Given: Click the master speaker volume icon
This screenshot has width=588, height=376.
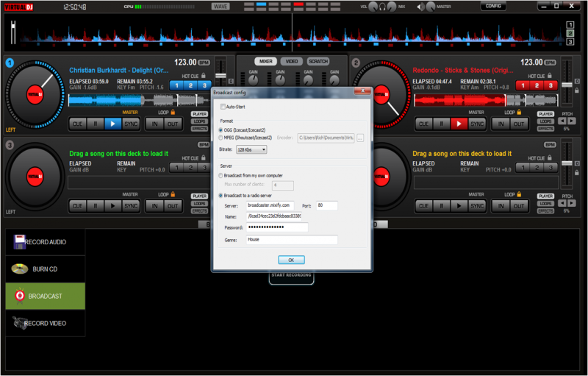Looking at the screenshot, I should click(421, 7).
